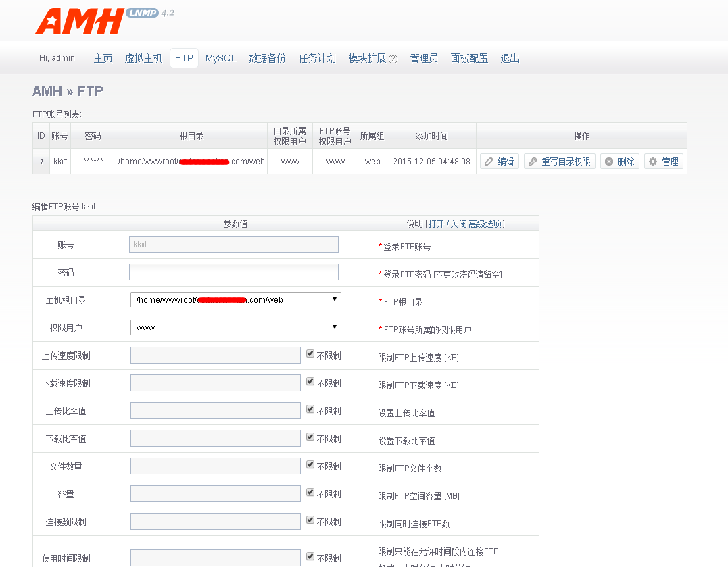The height and width of the screenshot is (567, 728).
Task: Click the 重写目录权限 key icon button
Action: click(x=559, y=162)
